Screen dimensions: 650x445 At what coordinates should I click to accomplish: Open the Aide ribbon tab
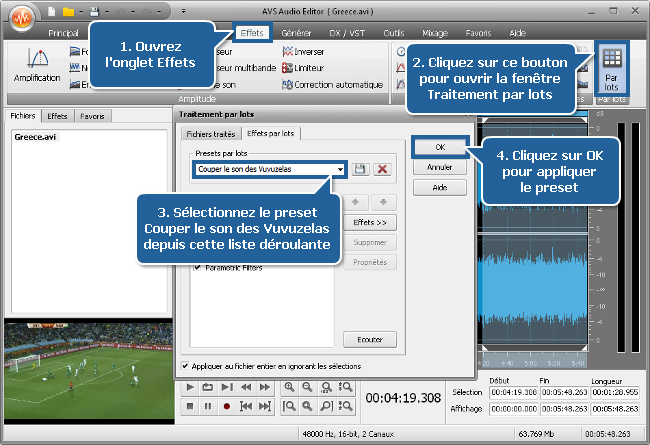click(517, 33)
